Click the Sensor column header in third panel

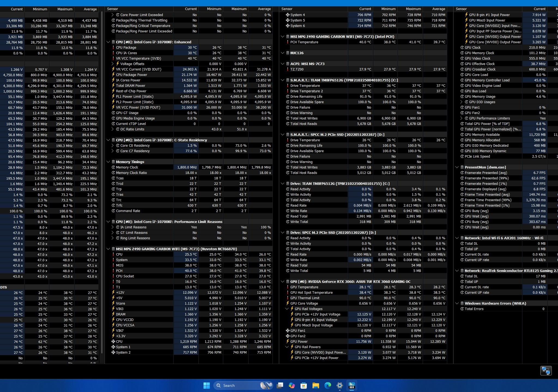tap(314, 9)
